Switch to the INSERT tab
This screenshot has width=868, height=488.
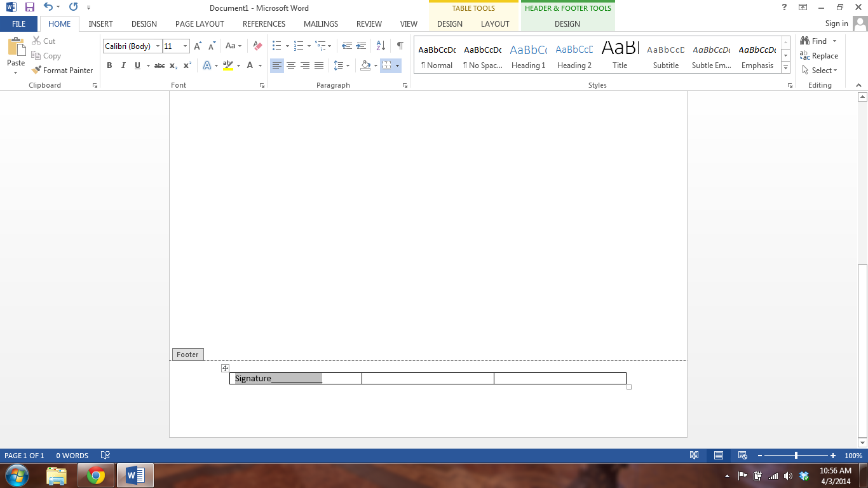coord(100,24)
